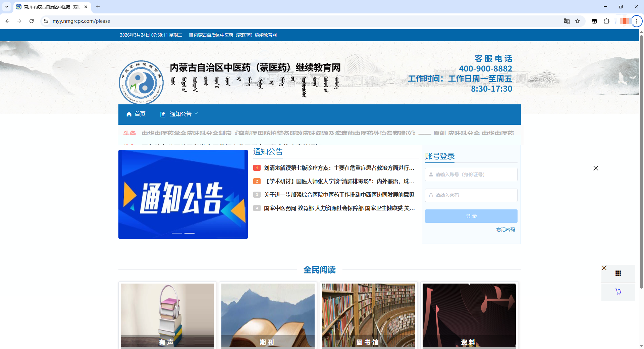Reload the current page
The image size is (644, 349).
coord(32,21)
